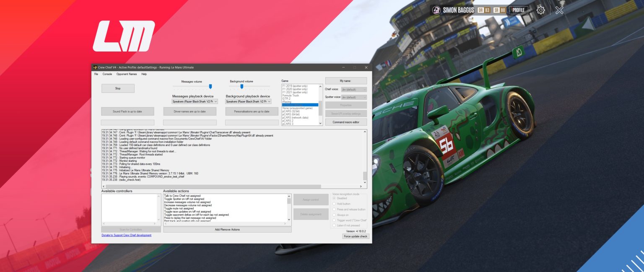The image size is (644, 272).
Task: Click the DR B3 driver rating badge
Action: tap(484, 10)
